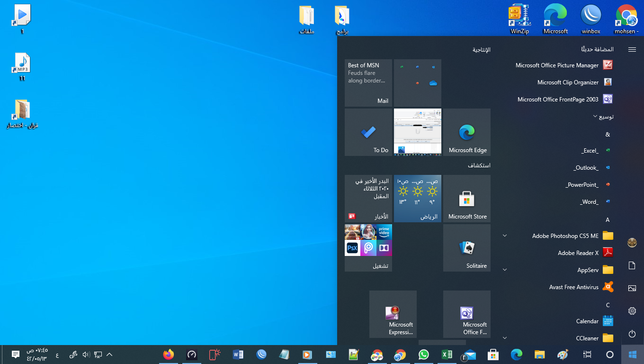Switch input language indicator ع

(57, 355)
